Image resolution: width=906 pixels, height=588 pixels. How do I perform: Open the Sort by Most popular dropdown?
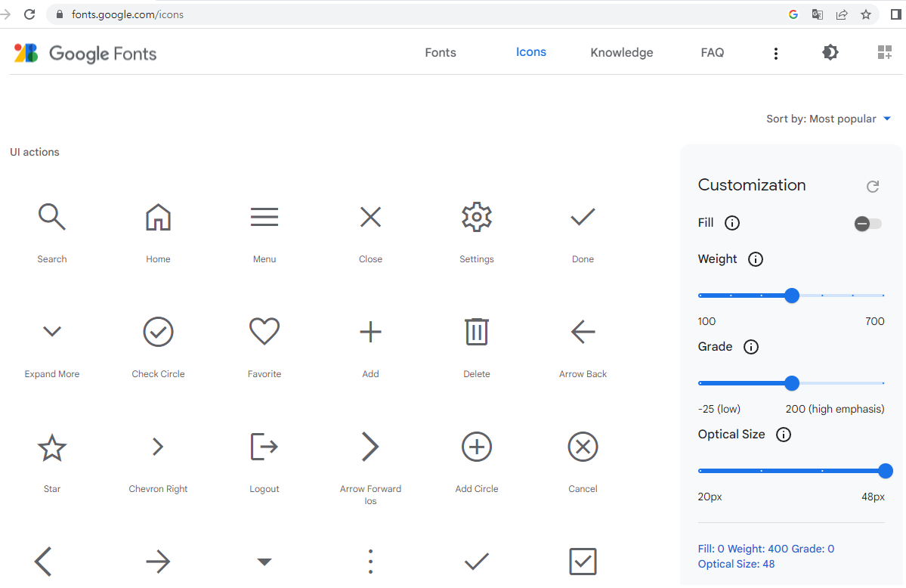[828, 119]
